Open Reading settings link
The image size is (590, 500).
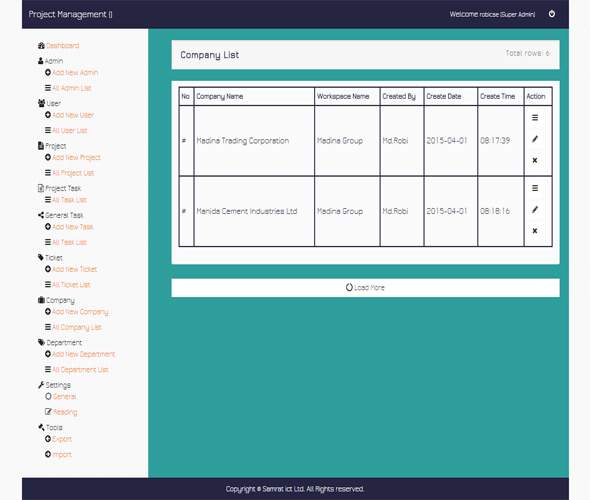65,412
